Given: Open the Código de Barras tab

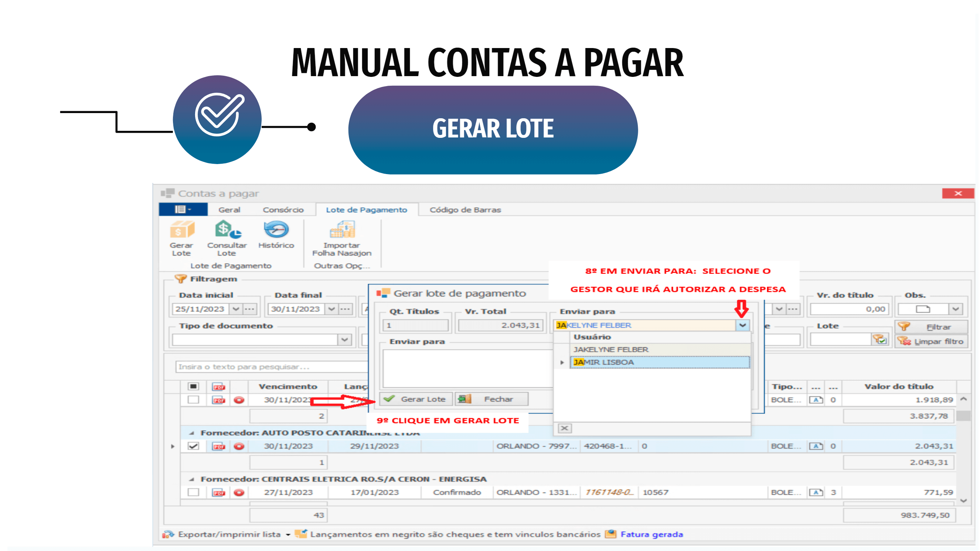Looking at the screenshot, I should [x=465, y=210].
